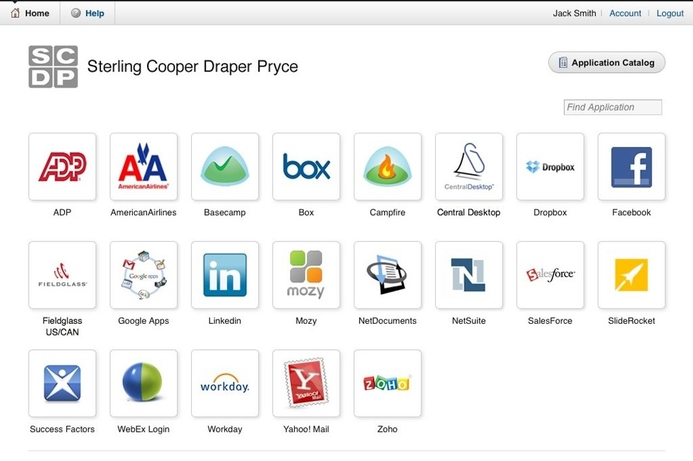Open the NetDocuments app icon

pos(388,275)
